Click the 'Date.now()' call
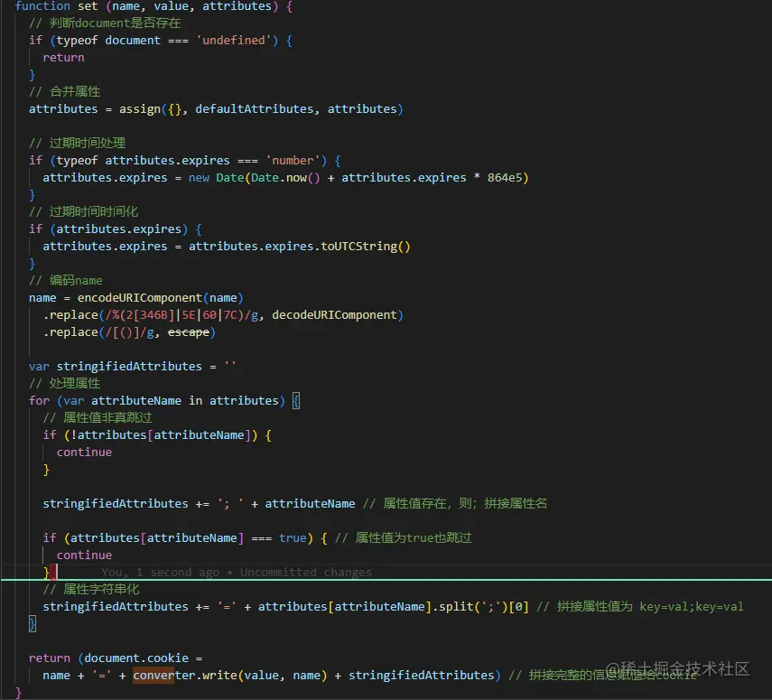This screenshot has height=700, width=772. [285, 177]
